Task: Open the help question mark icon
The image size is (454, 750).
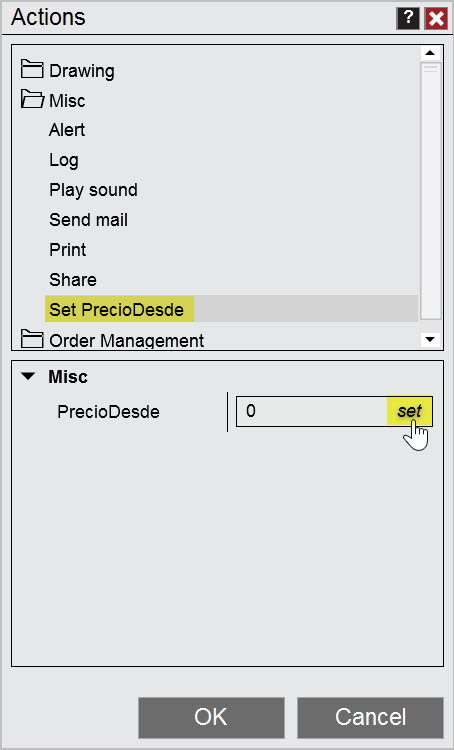Action: [408, 18]
